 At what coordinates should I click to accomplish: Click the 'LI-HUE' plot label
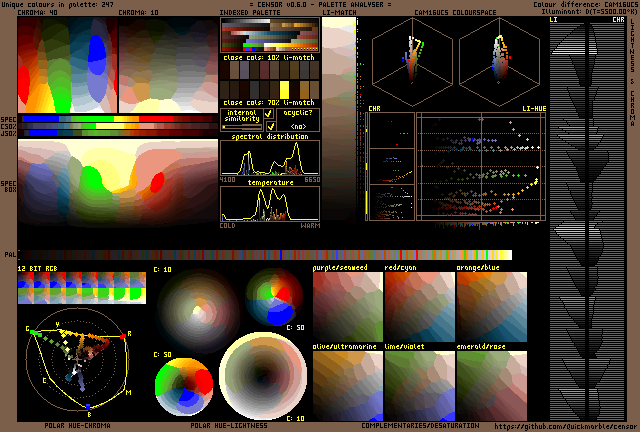click(534, 109)
